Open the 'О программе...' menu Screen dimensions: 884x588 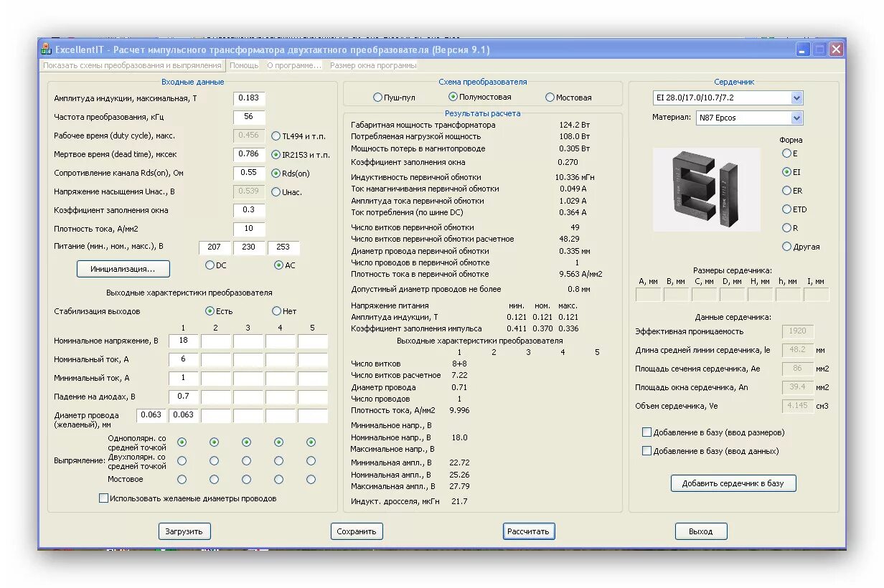point(294,65)
